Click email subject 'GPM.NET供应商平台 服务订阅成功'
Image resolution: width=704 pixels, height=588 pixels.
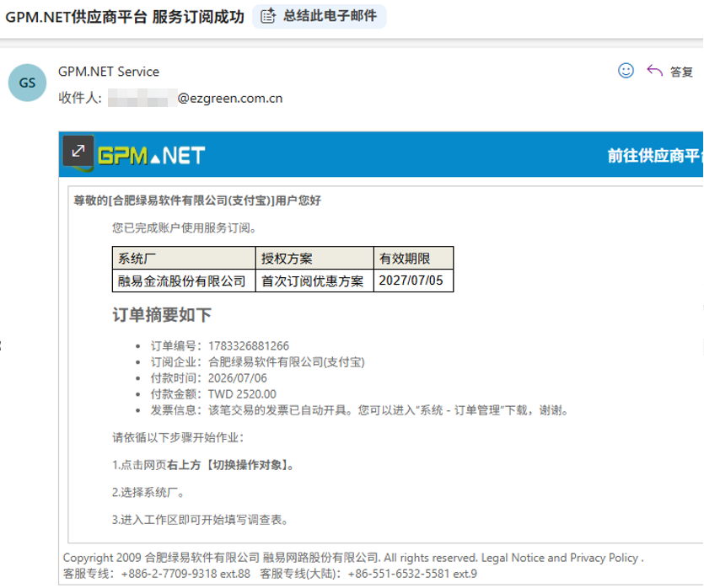pyautogui.click(x=125, y=17)
